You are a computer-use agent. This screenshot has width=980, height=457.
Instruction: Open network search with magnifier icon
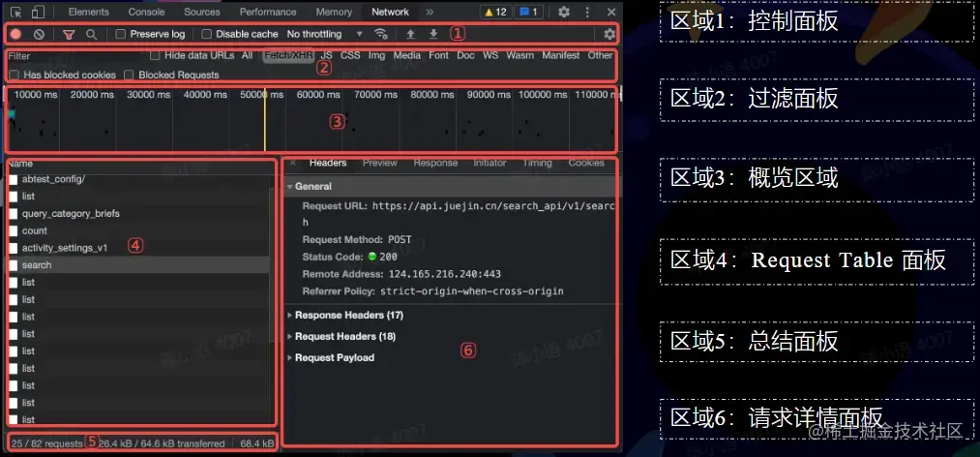click(x=91, y=35)
